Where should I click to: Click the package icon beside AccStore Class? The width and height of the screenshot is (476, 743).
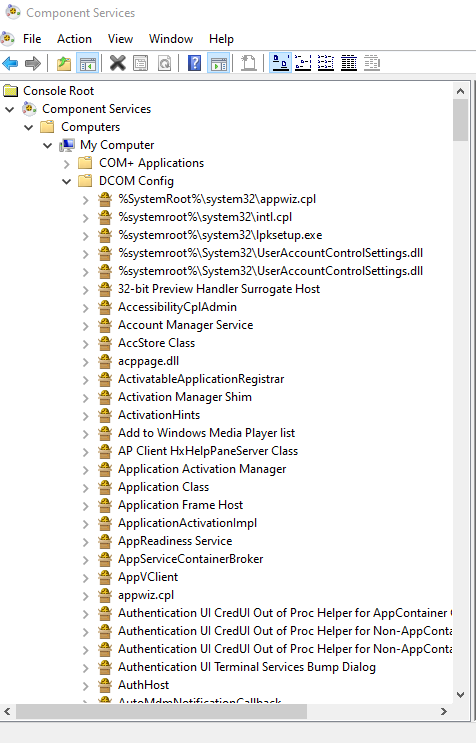pos(105,343)
